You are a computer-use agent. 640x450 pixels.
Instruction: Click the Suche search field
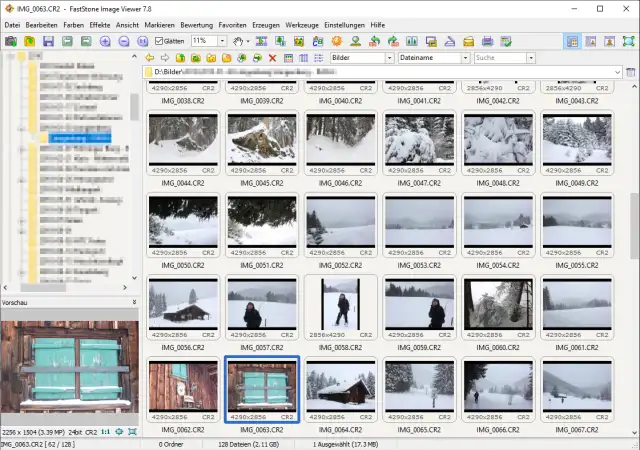pyautogui.click(x=500, y=58)
